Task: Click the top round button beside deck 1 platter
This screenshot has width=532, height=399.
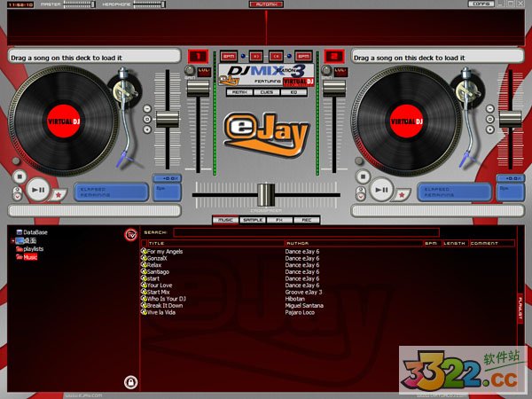Action: (147, 108)
